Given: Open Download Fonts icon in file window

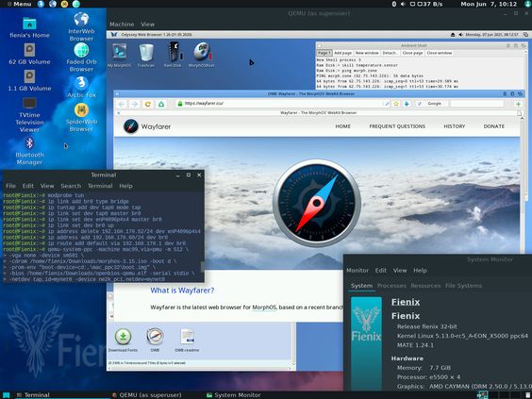Looking at the screenshot, I should (x=123, y=337).
